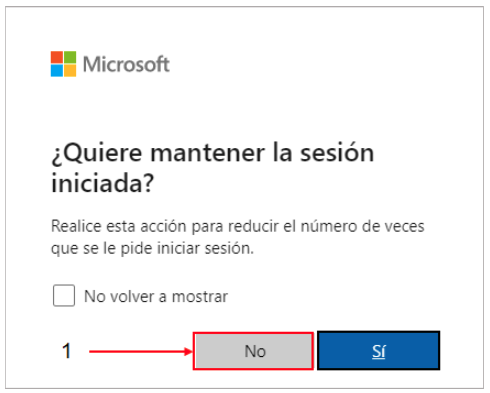Screen dimensions: 490x393
Task: Click the word 'iniciada?' in the heading
Action: click(103, 183)
